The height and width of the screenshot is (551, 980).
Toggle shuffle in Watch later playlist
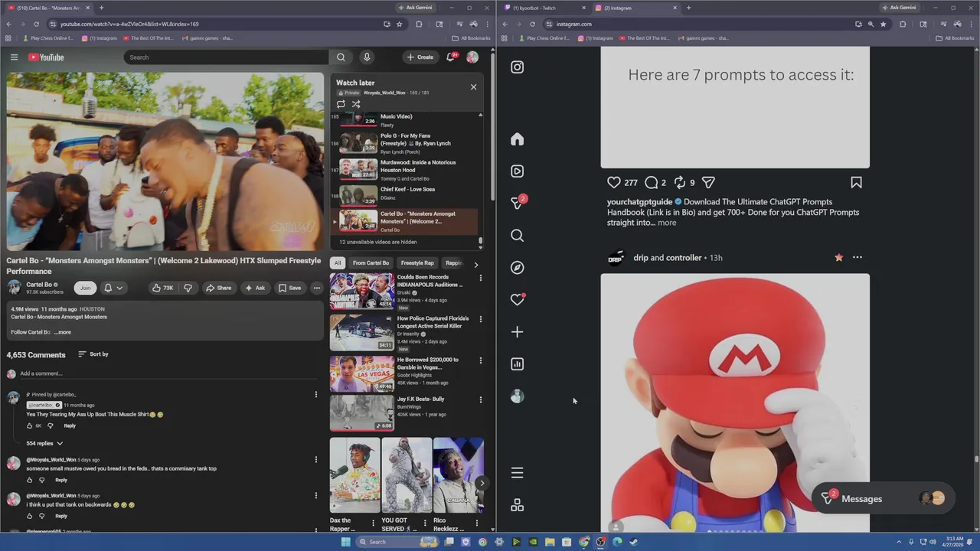click(x=356, y=104)
